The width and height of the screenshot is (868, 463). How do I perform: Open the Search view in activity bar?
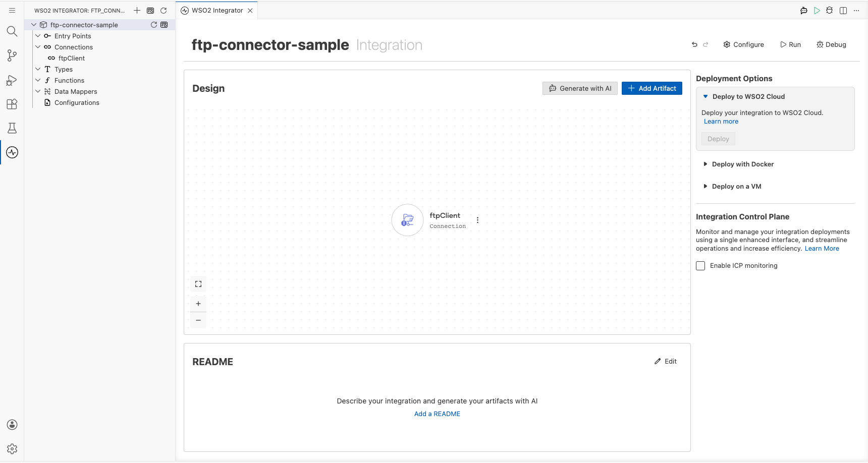click(x=12, y=31)
